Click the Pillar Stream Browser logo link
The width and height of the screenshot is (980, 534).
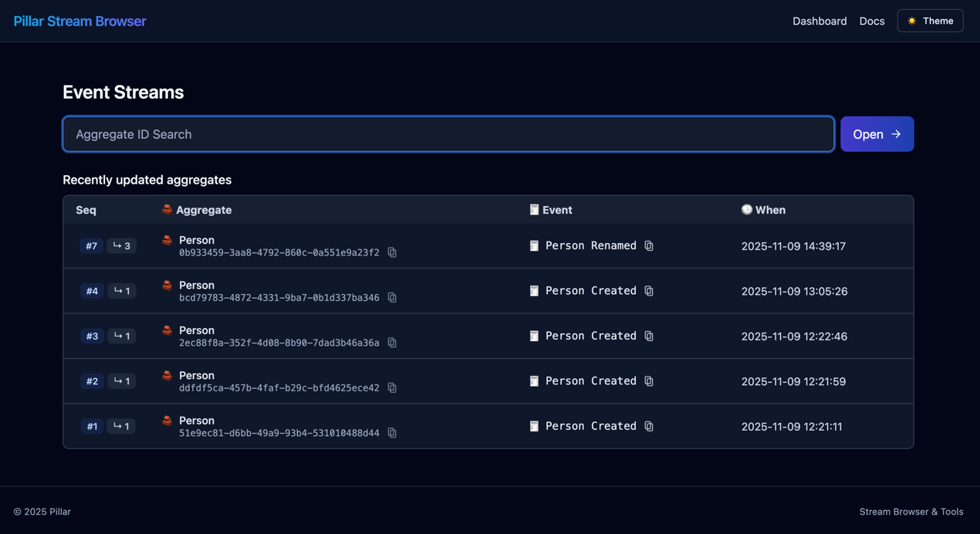coord(79,21)
